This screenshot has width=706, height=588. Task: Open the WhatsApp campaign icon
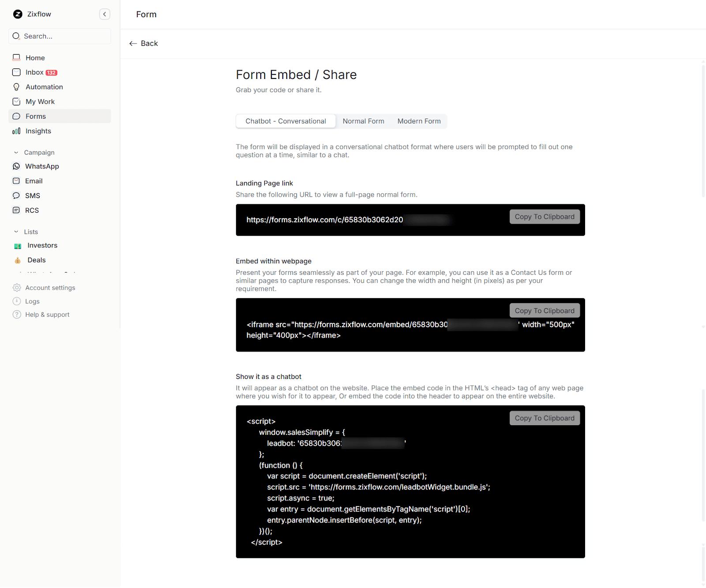pos(16,166)
